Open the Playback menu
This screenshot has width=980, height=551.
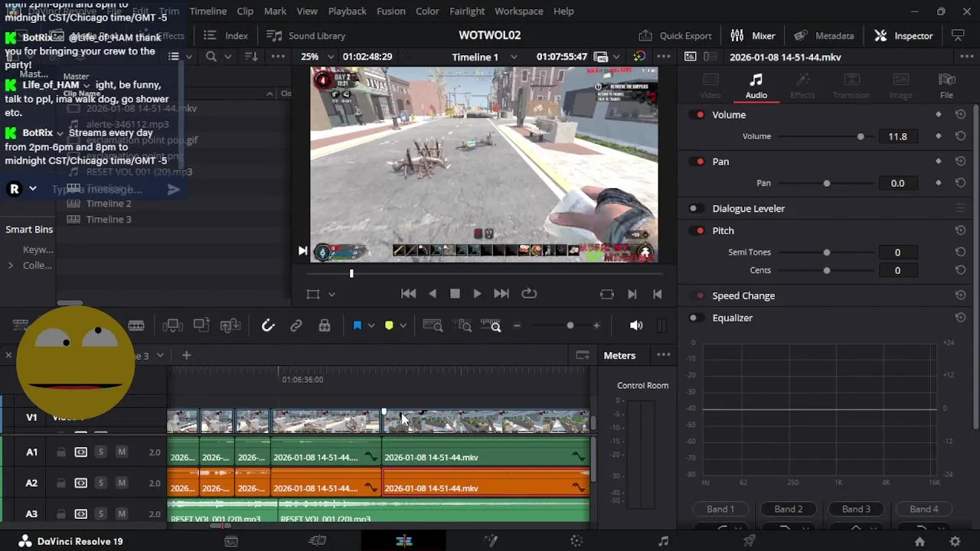[x=347, y=11]
